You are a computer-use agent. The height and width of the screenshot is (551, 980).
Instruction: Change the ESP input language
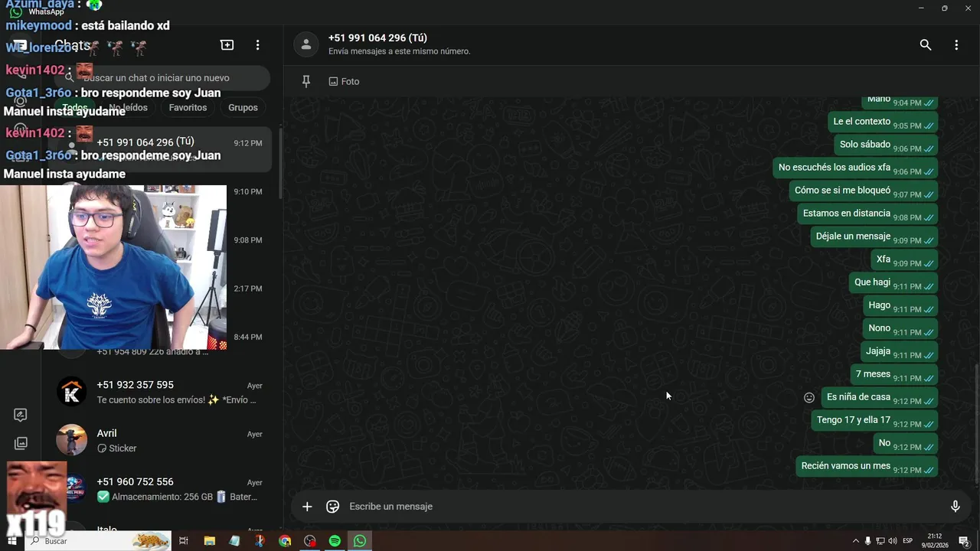click(x=908, y=541)
